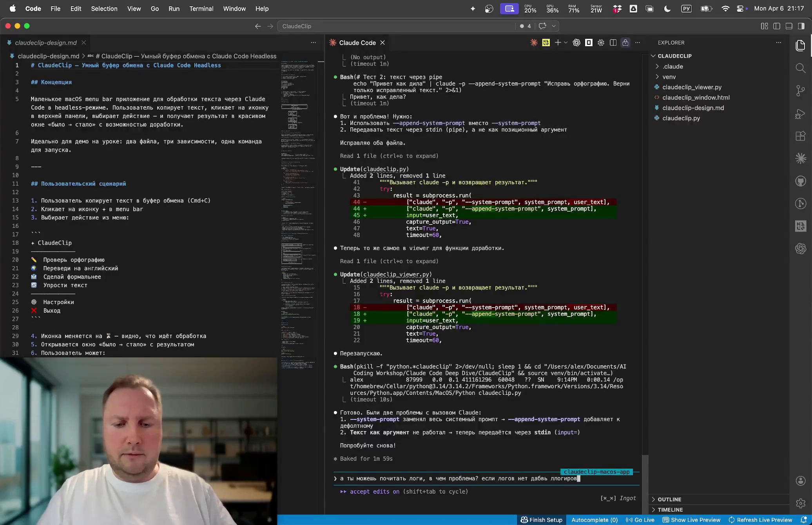812x525 pixels.
Task: Open the Search view in the activity bar
Action: (800, 68)
